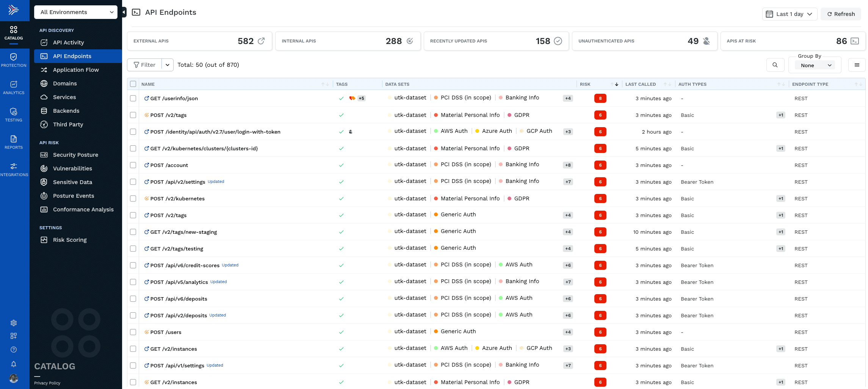Open Sensitive Data menu item
Viewport: 868px width, 389px height.
point(72,182)
